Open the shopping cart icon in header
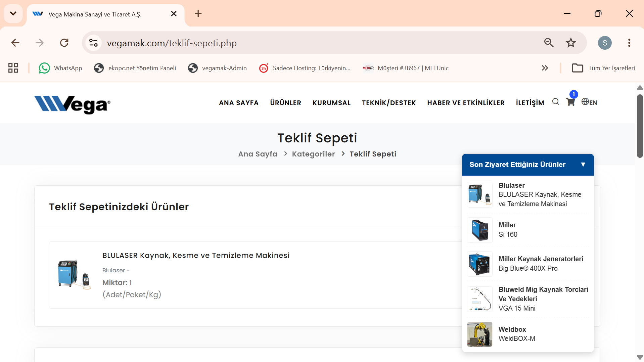 570,102
